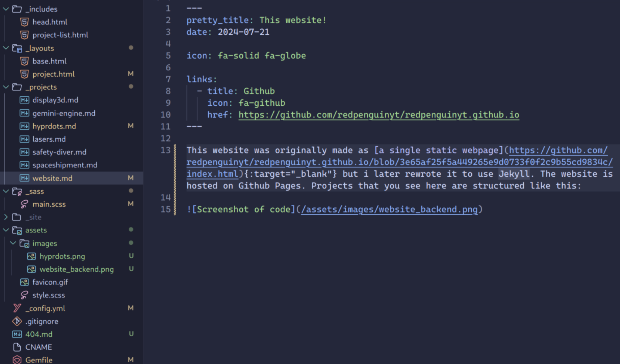Select project.html in the explorer
The image size is (620, 364).
[54, 74]
